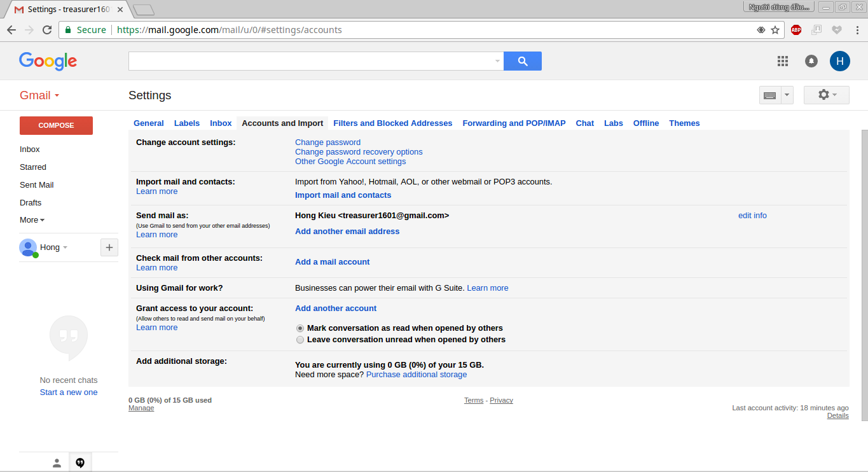
Task: Click Manage storage link
Action: [141, 408]
